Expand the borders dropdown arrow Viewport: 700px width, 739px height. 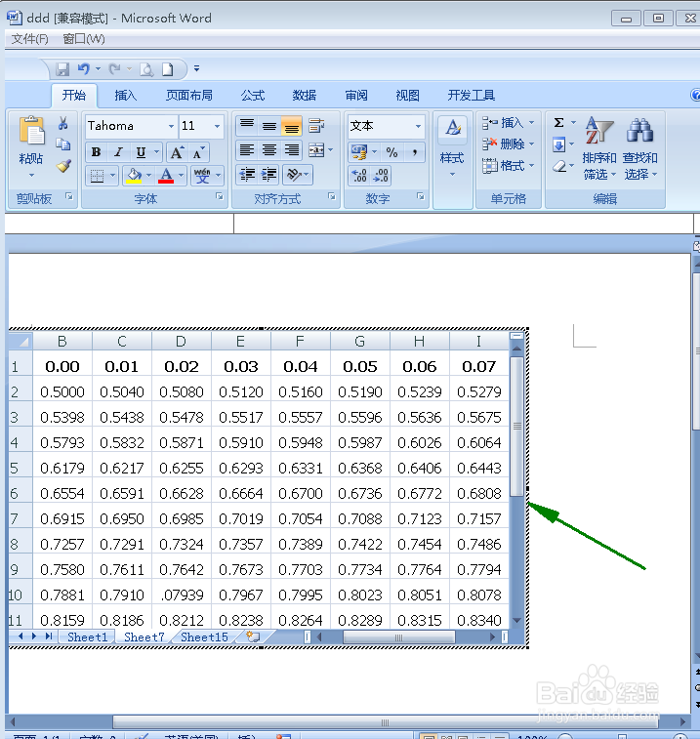(x=112, y=176)
